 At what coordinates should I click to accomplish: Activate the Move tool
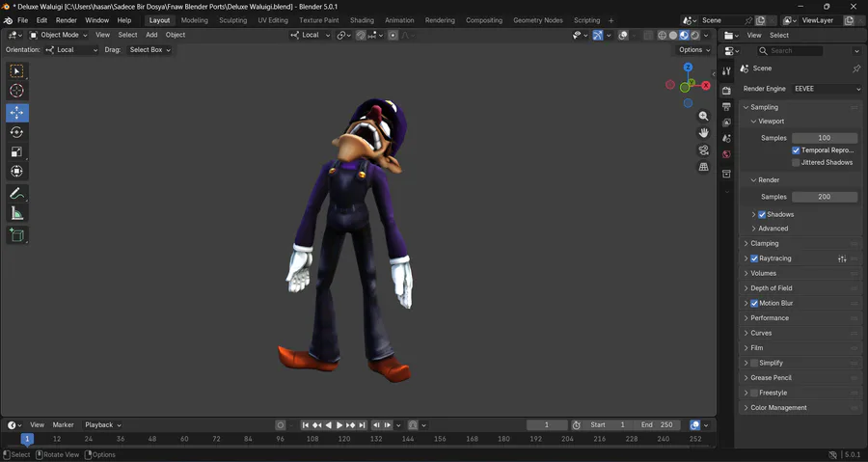pyautogui.click(x=16, y=112)
